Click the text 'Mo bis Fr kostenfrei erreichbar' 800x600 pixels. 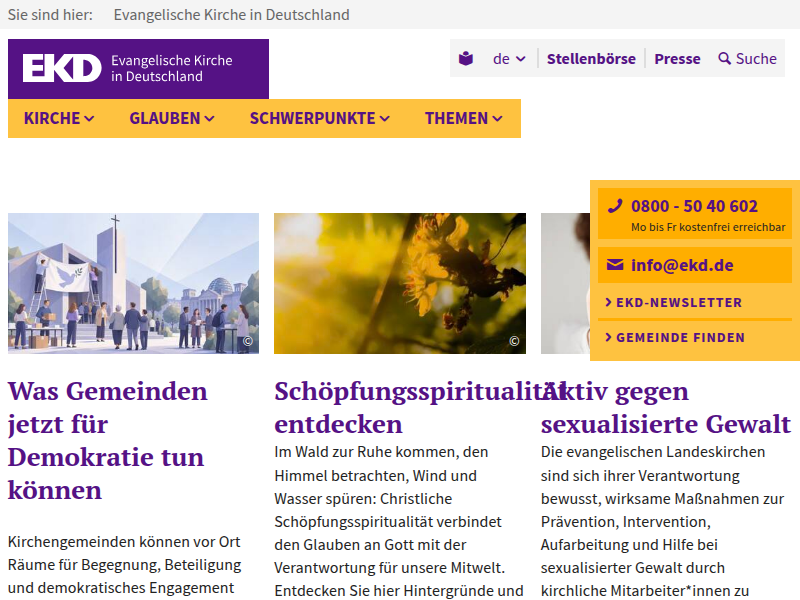click(x=708, y=227)
